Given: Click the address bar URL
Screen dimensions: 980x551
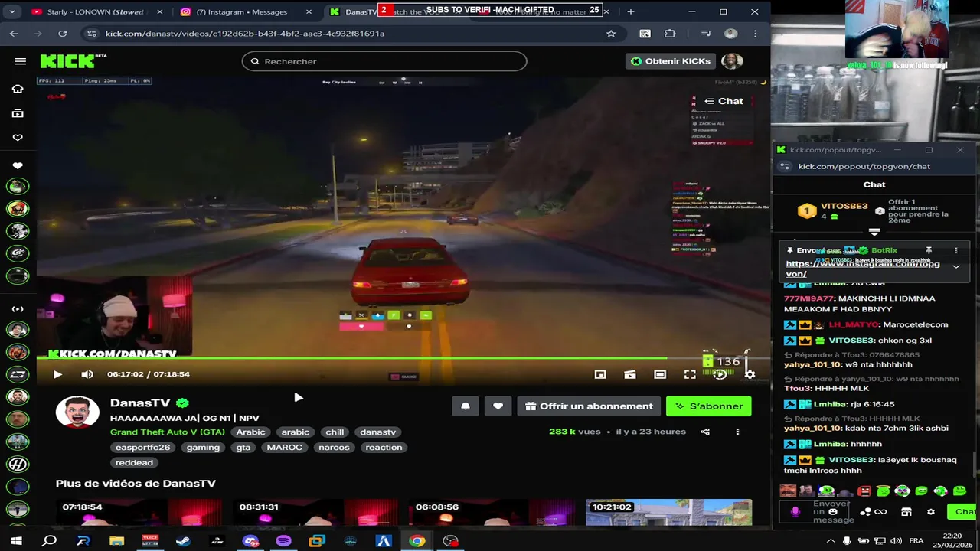Looking at the screenshot, I should (245, 34).
